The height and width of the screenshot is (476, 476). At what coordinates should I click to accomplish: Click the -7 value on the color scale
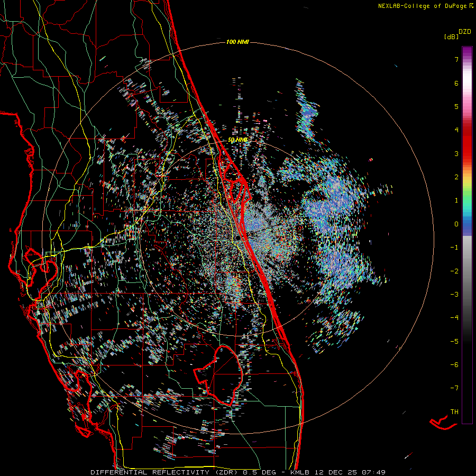click(x=454, y=388)
